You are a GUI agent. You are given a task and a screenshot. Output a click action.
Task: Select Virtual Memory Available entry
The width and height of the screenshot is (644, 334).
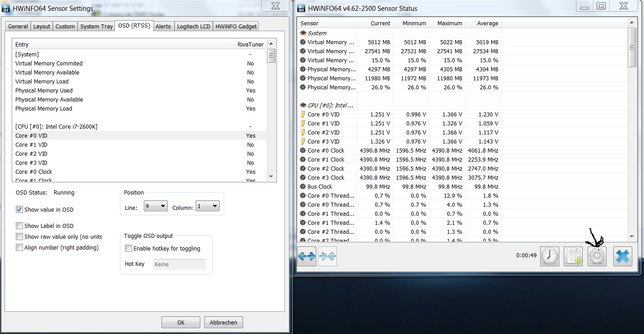click(x=139, y=73)
